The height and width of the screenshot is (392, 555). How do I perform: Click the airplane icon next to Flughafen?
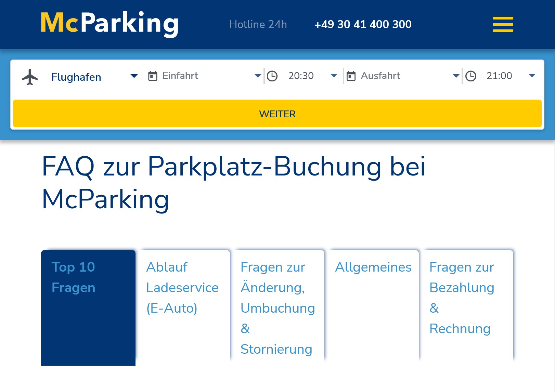[x=30, y=77]
